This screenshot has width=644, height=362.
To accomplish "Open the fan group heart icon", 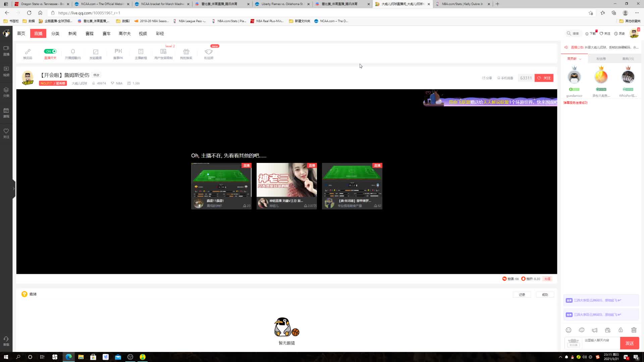I will (209, 52).
